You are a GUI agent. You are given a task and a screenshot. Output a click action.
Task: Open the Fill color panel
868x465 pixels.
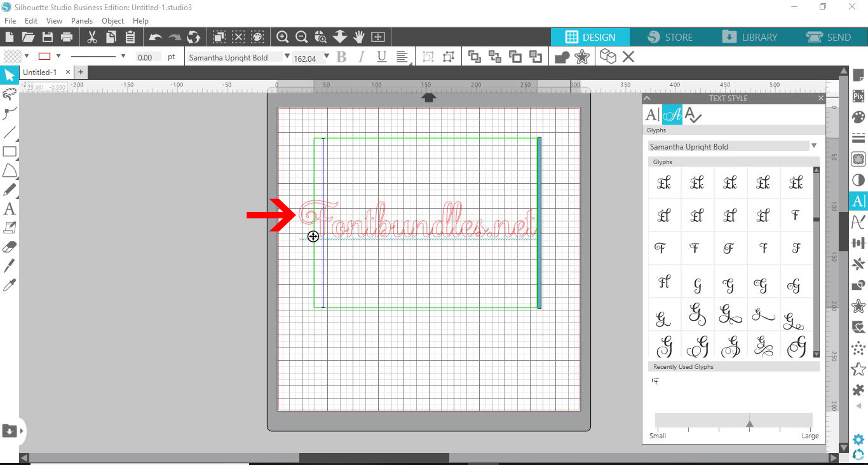pyautogui.click(x=858, y=116)
